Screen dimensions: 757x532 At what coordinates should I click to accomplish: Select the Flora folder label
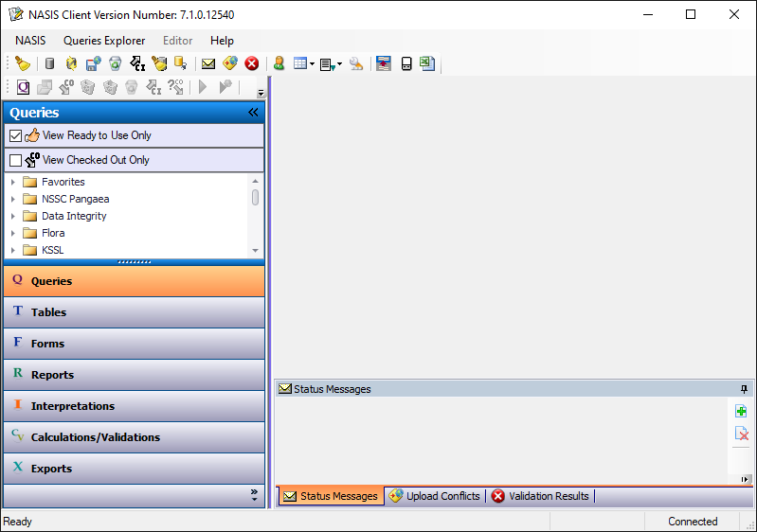point(53,234)
